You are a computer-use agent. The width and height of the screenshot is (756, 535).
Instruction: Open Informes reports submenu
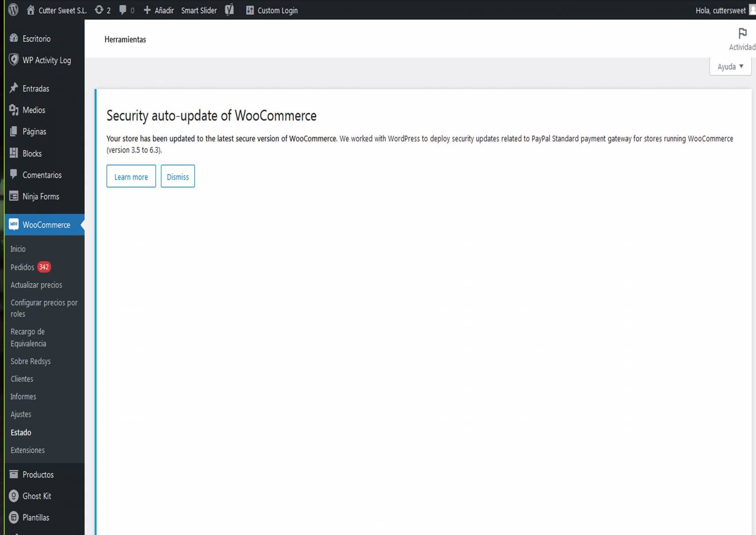coord(23,397)
